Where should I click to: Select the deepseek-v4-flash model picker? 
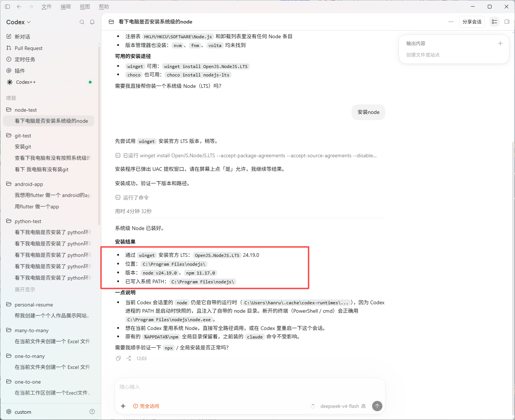[343, 406]
